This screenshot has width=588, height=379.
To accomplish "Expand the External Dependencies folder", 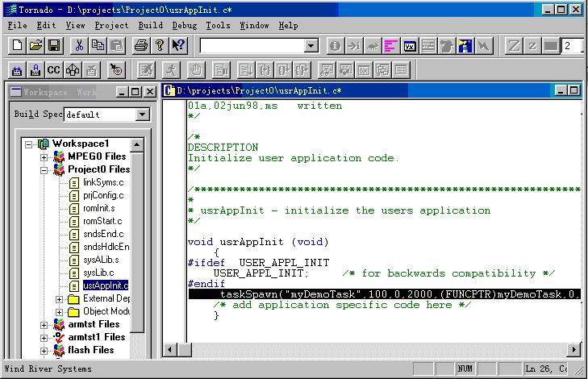I will tap(59, 299).
